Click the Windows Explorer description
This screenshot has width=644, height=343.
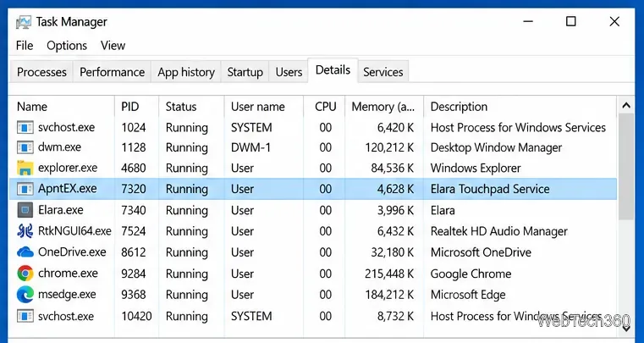click(x=476, y=168)
